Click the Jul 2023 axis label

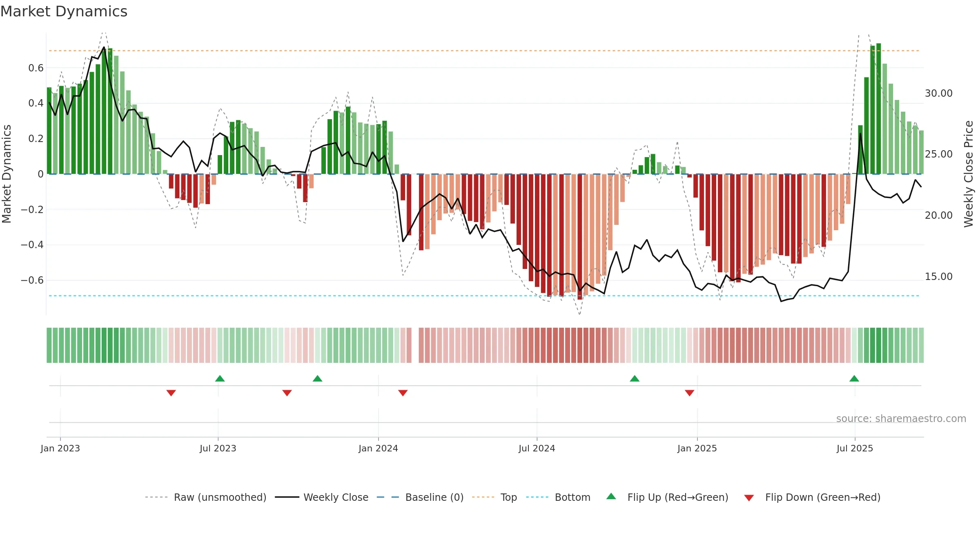pyautogui.click(x=218, y=448)
